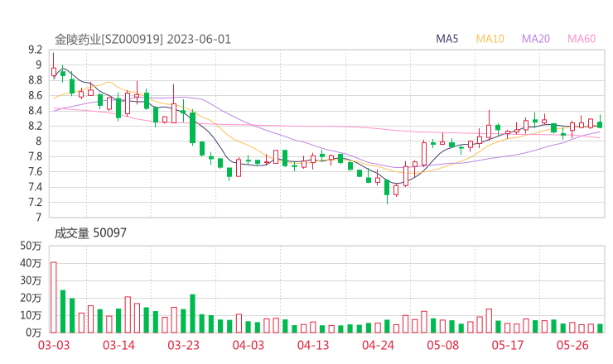Click the long green candlestick after 03-23

(192, 127)
